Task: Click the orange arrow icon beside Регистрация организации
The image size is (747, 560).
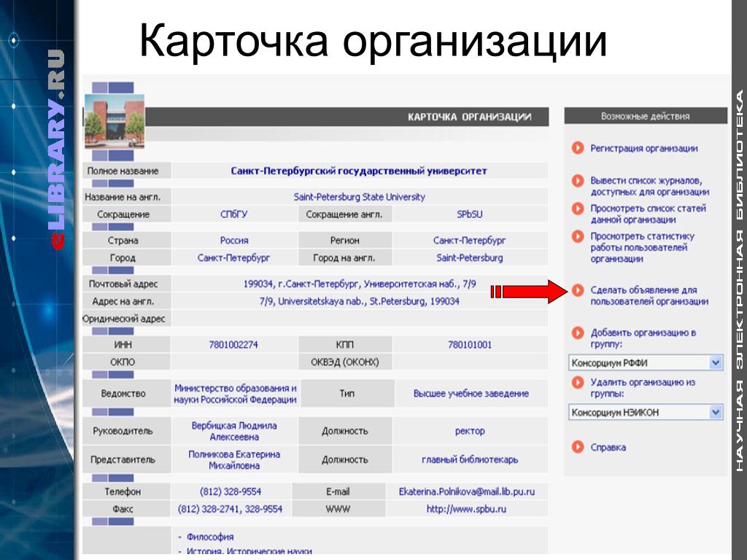Action: 578,148
